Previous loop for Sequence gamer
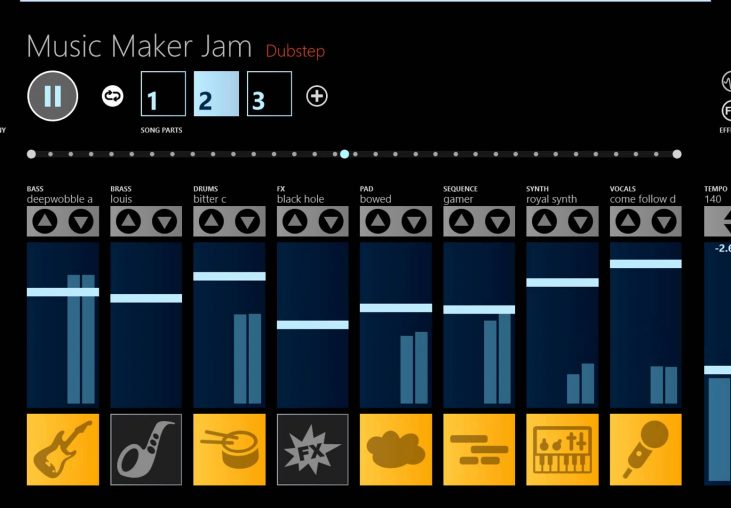 [x=461, y=221]
